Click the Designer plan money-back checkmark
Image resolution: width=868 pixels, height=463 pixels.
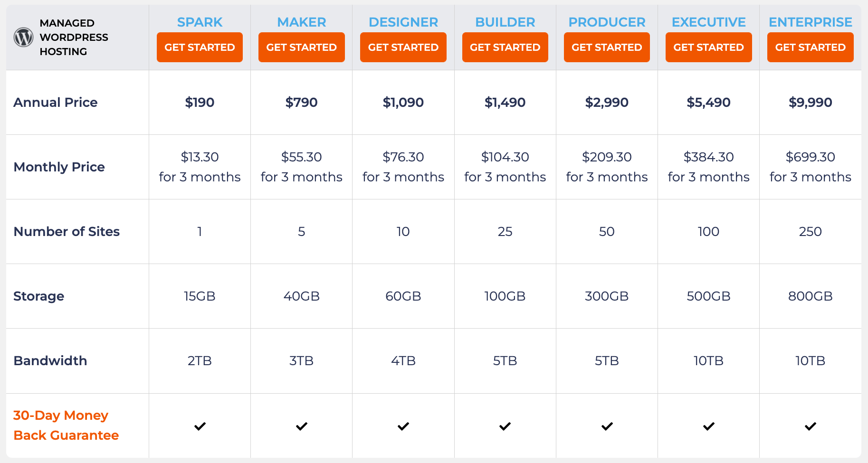[x=403, y=426]
